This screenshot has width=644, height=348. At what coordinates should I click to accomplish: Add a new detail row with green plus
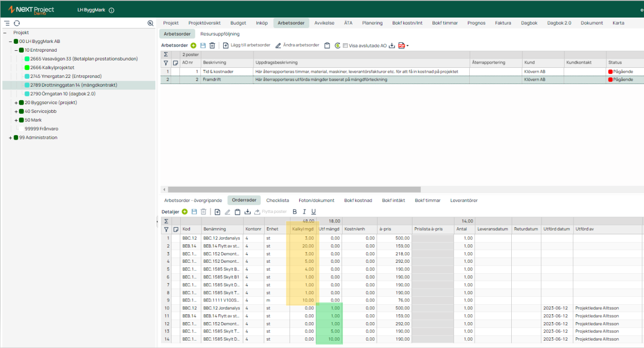pos(185,212)
